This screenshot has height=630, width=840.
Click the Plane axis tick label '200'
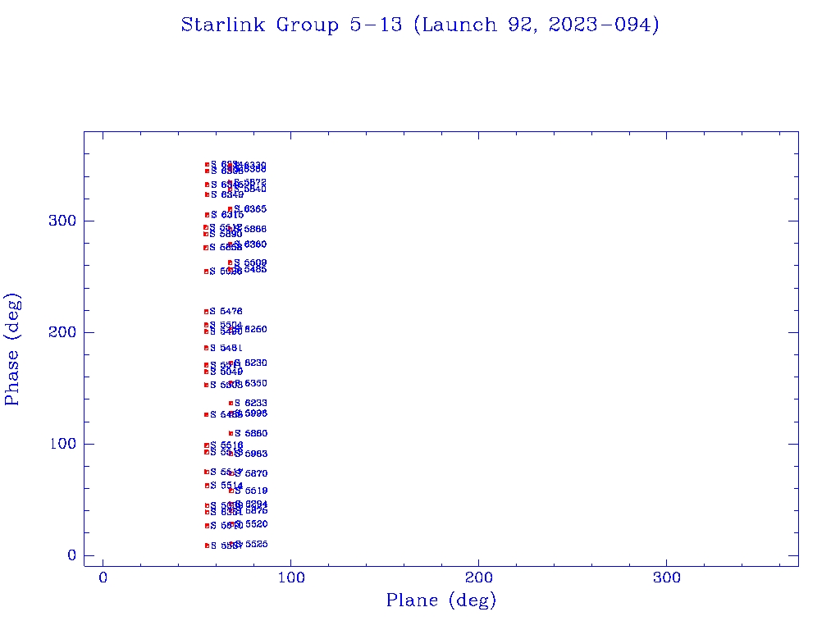click(x=479, y=577)
